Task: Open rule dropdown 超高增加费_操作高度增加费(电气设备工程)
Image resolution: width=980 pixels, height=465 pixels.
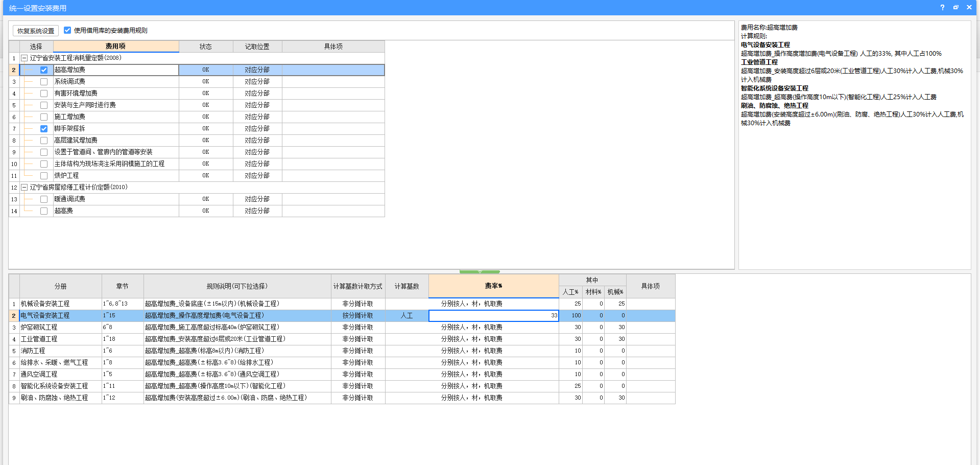Action: 237,316
